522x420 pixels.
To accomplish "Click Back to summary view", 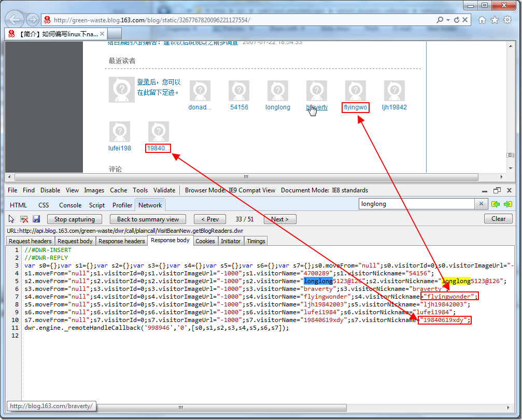I will click(148, 219).
